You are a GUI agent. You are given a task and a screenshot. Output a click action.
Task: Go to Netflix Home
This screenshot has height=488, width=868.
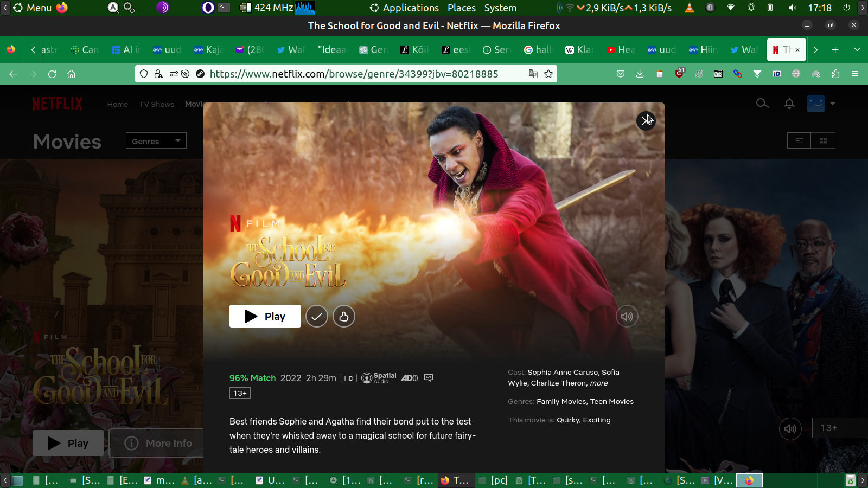(118, 104)
